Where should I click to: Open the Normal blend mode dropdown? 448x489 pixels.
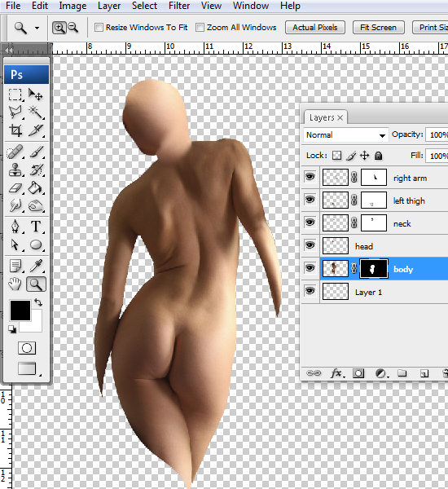coord(345,135)
